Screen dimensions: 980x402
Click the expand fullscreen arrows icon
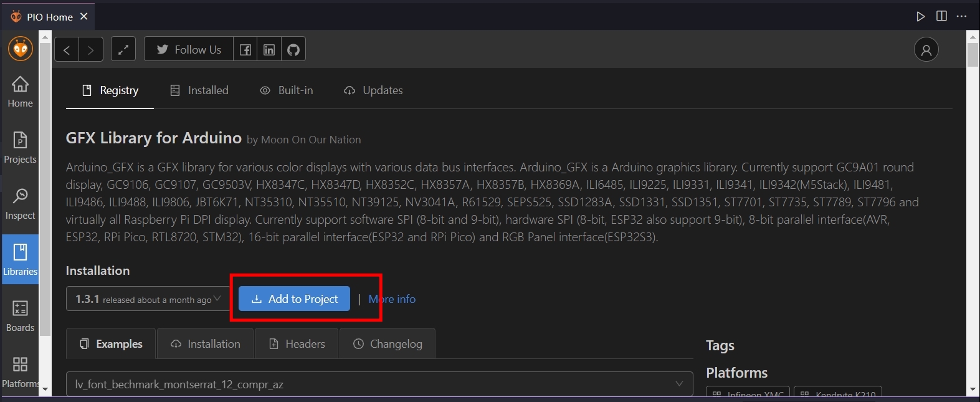[123, 50]
